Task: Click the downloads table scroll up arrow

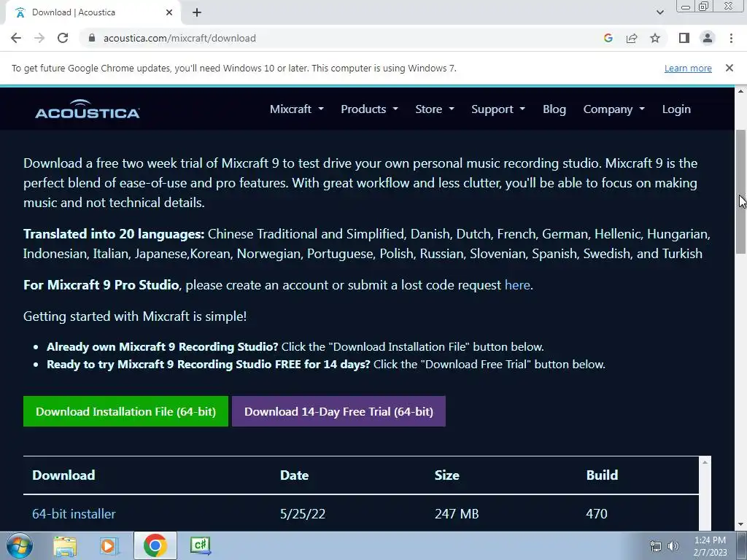Action: click(x=705, y=462)
